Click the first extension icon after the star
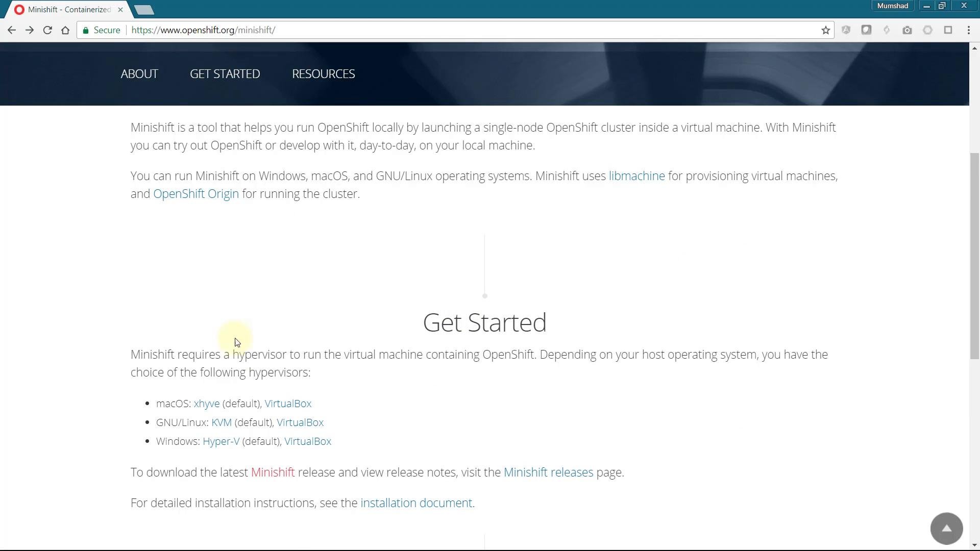The width and height of the screenshot is (980, 551). [x=846, y=30]
